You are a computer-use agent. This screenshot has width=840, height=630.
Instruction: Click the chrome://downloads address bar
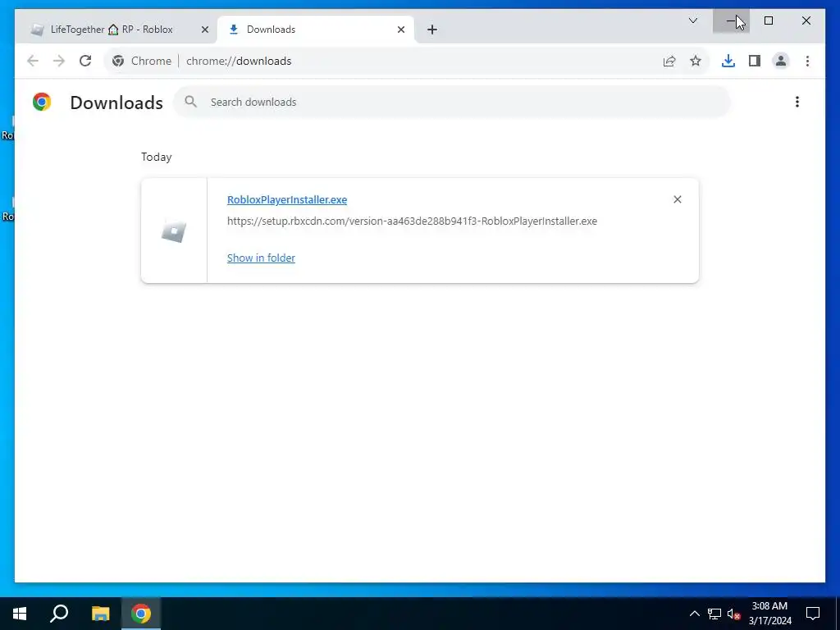click(407, 61)
